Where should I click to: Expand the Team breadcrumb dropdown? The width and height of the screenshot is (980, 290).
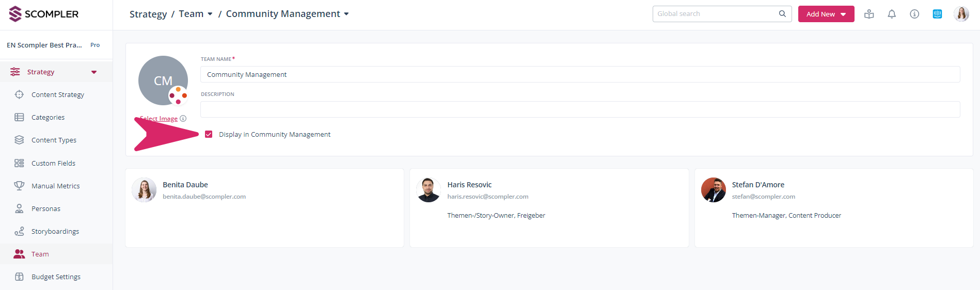210,14
